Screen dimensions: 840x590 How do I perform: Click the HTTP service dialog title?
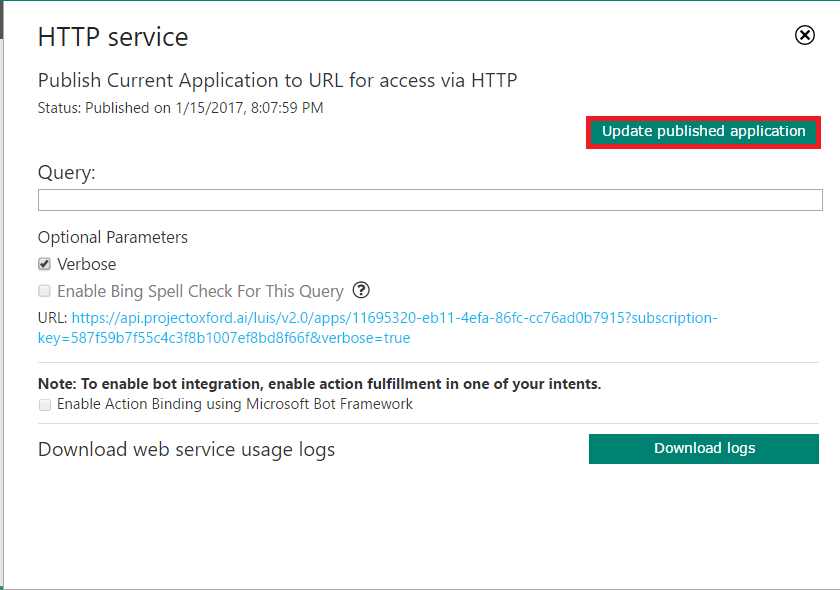tap(113, 37)
